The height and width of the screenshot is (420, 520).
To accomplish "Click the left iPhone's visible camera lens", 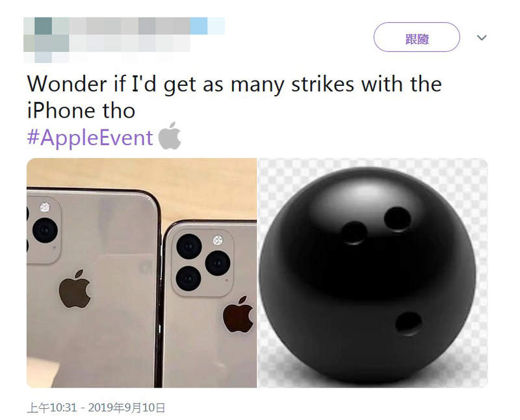I will (x=45, y=230).
